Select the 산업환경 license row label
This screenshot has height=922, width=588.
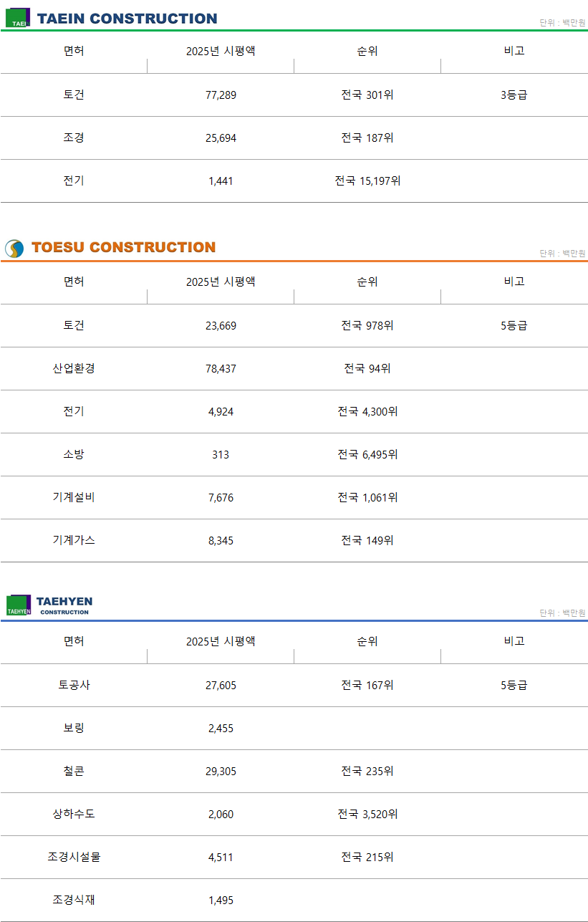coord(74,368)
